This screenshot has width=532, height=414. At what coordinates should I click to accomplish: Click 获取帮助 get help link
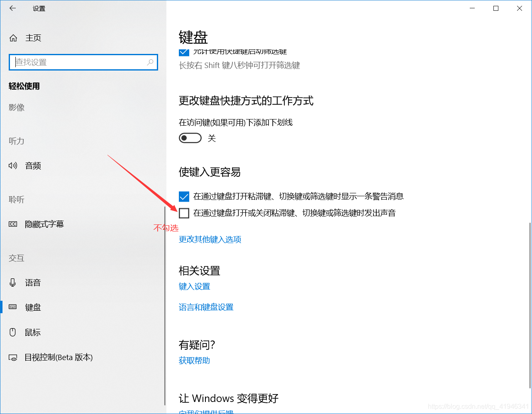194,360
